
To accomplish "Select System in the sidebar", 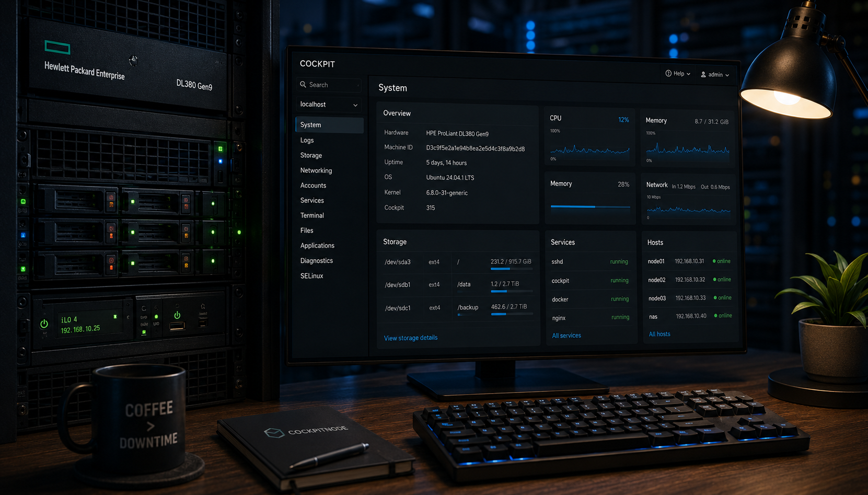I will (330, 125).
